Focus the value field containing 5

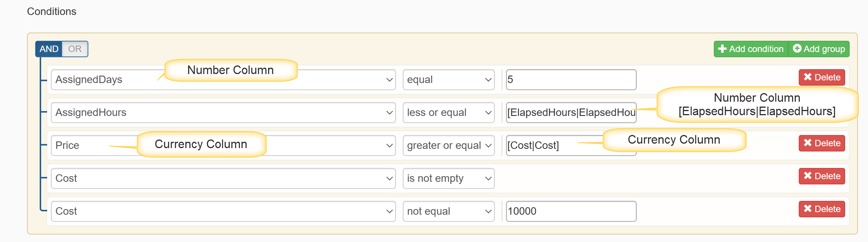(x=571, y=80)
